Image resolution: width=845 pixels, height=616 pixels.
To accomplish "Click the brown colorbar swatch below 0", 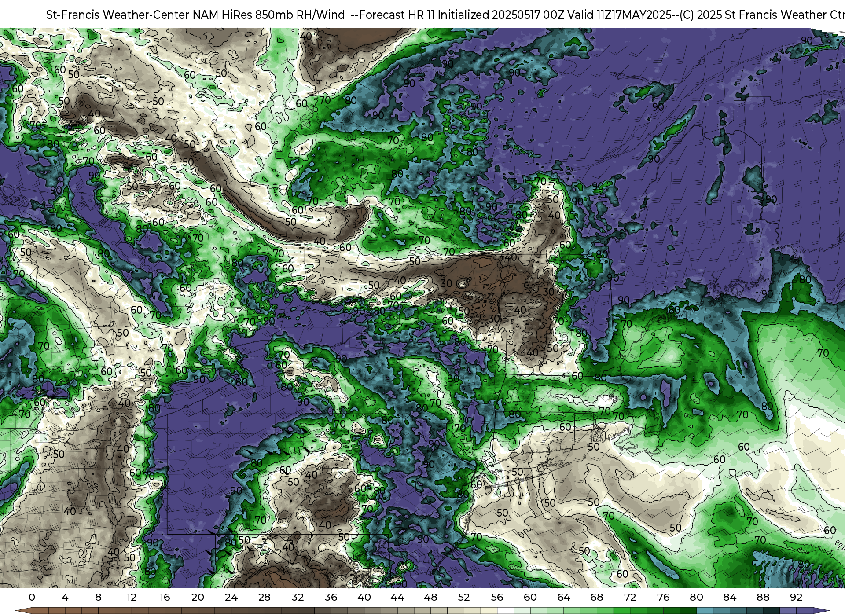I will 40,611.
